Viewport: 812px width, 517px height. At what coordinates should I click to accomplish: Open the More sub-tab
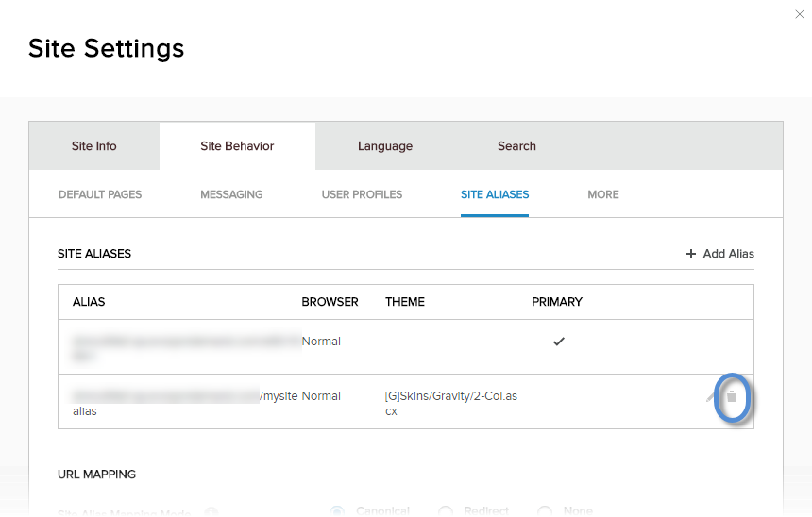[602, 194]
